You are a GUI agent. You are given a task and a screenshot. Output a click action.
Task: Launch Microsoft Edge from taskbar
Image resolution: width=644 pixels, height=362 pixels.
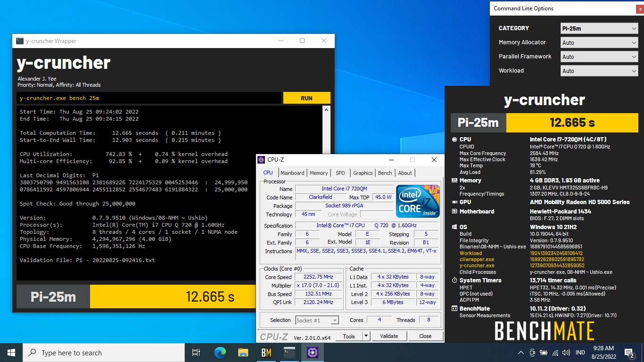[220, 353]
